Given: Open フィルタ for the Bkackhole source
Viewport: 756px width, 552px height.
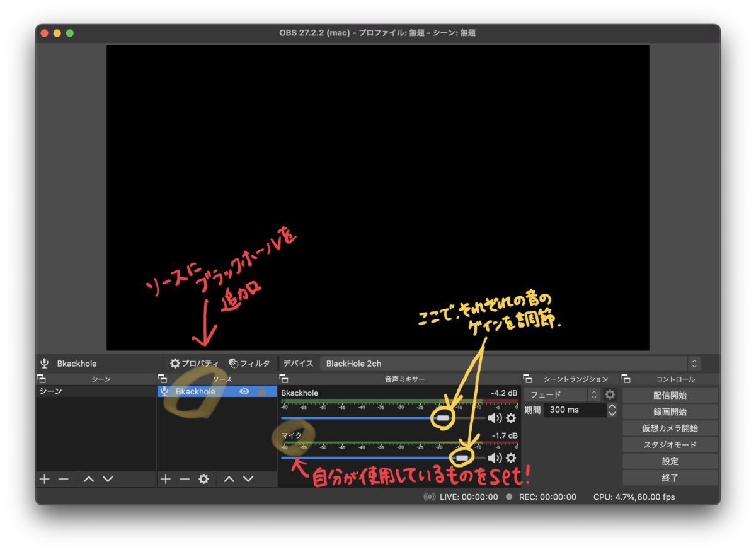Looking at the screenshot, I should pos(249,364).
